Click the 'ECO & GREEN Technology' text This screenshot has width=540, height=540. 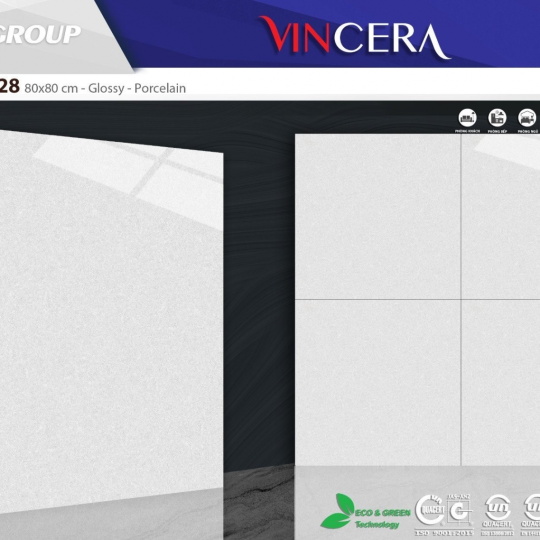(x=382, y=519)
